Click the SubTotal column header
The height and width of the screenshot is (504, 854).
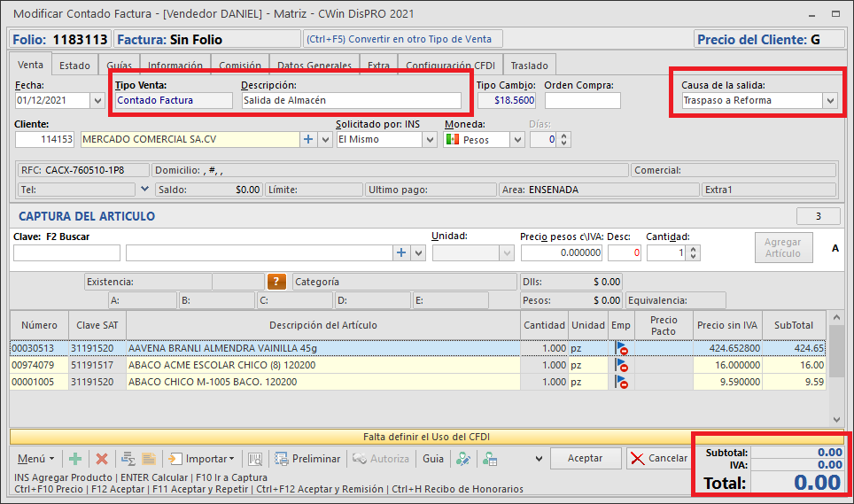click(794, 325)
